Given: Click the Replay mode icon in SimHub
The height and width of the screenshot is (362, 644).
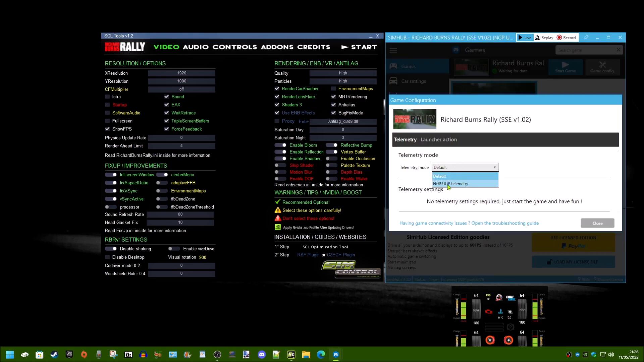Looking at the screenshot, I should [x=537, y=38].
